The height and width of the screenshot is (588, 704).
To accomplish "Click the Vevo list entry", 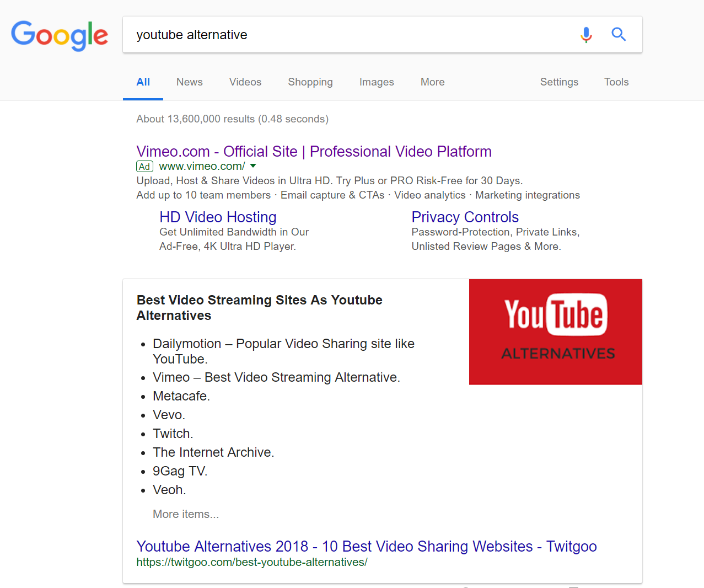I will [x=169, y=415].
